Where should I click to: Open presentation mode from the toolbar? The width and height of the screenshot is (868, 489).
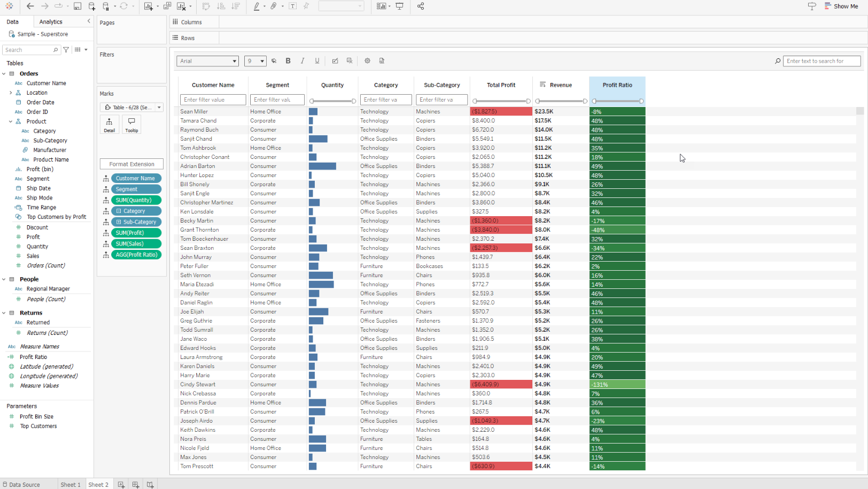pyautogui.click(x=399, y=6)
